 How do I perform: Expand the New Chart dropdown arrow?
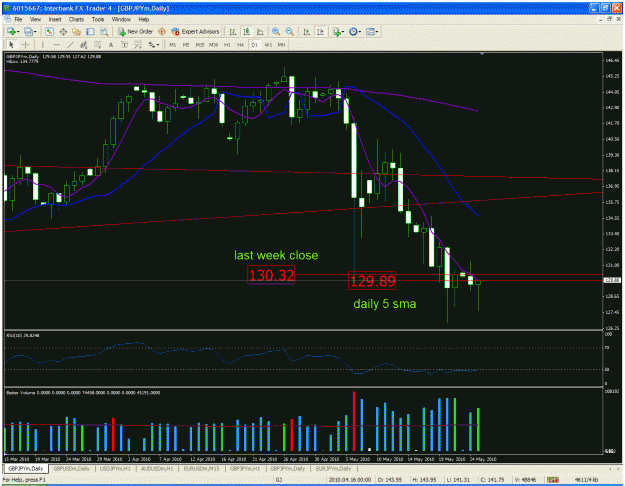pyautogui.click(x=18, y=31)
